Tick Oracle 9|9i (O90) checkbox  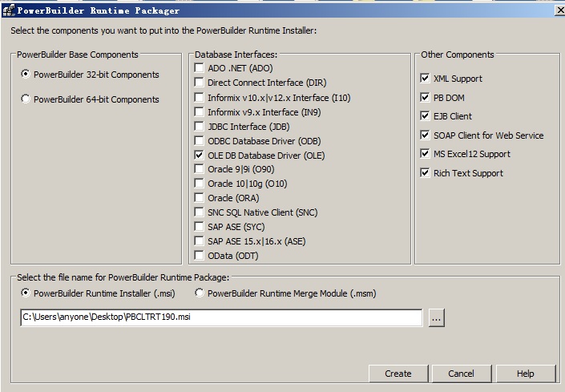[199, 168]
